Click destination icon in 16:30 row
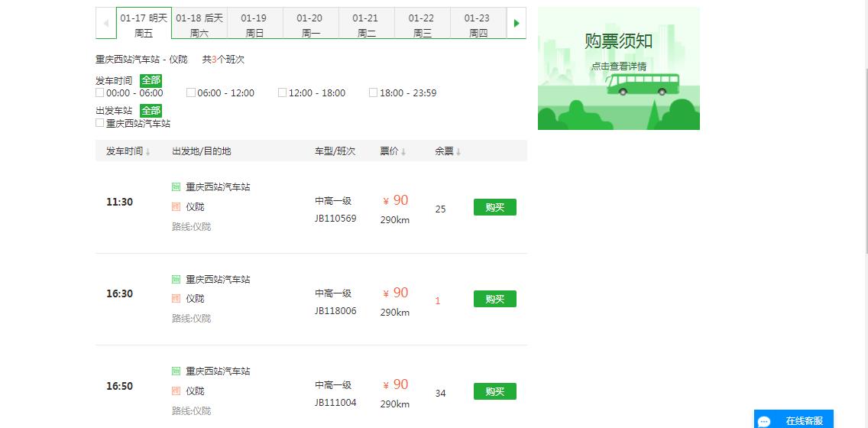868x428 pixels. pyautogui.click(x=177, y=299)
